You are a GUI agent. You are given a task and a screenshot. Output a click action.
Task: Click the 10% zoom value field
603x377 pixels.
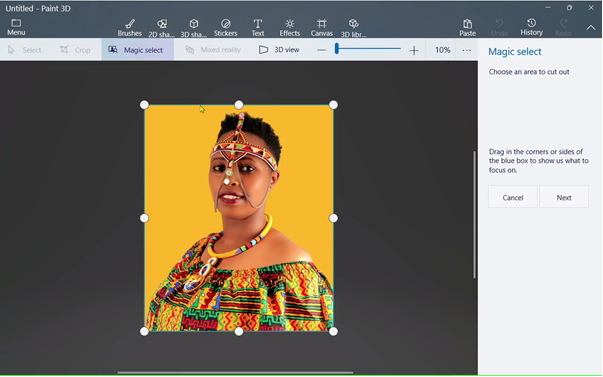tap(442, 50)
